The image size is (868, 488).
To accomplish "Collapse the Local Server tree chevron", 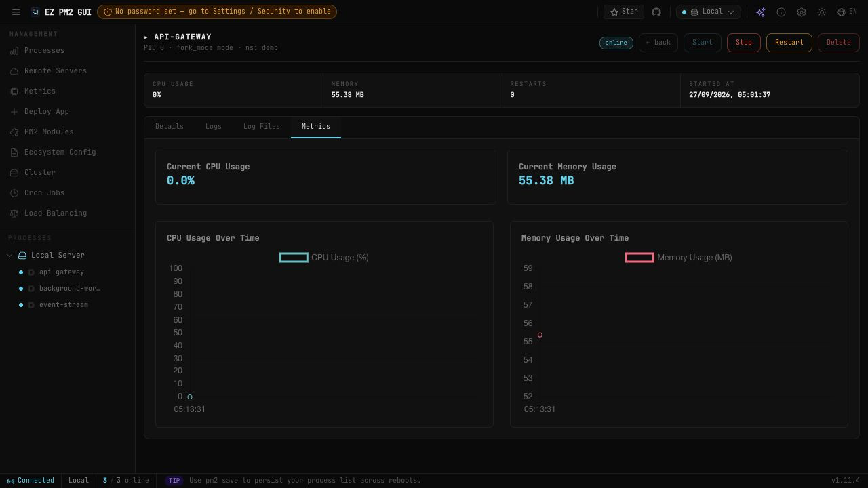I will coord(9,256).
